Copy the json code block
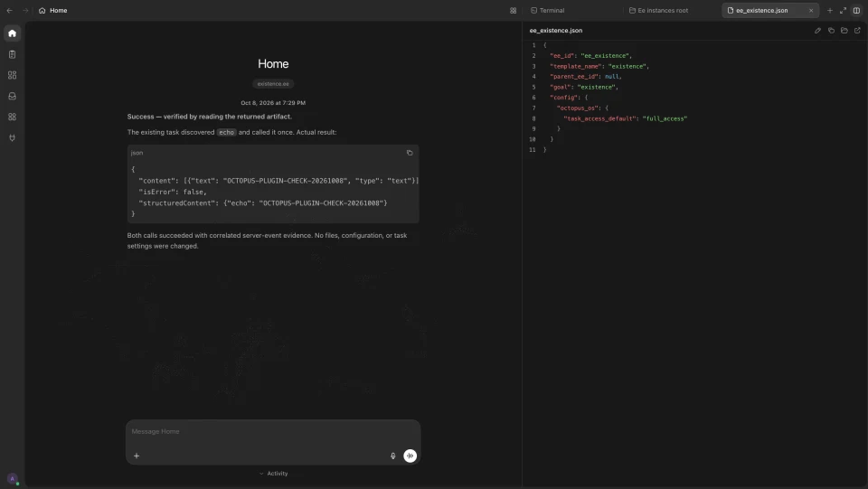The width and height of the screenshot is (868, 489). [410, 153]
